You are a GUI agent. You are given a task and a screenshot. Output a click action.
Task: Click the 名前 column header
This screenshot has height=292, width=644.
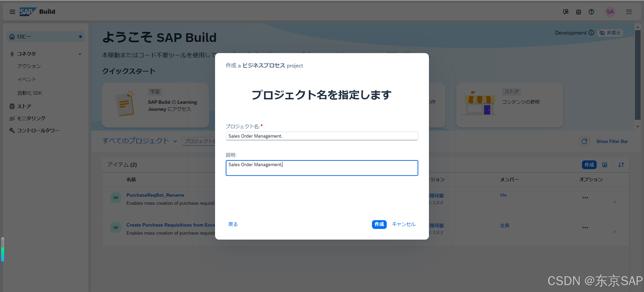point(131,179)
